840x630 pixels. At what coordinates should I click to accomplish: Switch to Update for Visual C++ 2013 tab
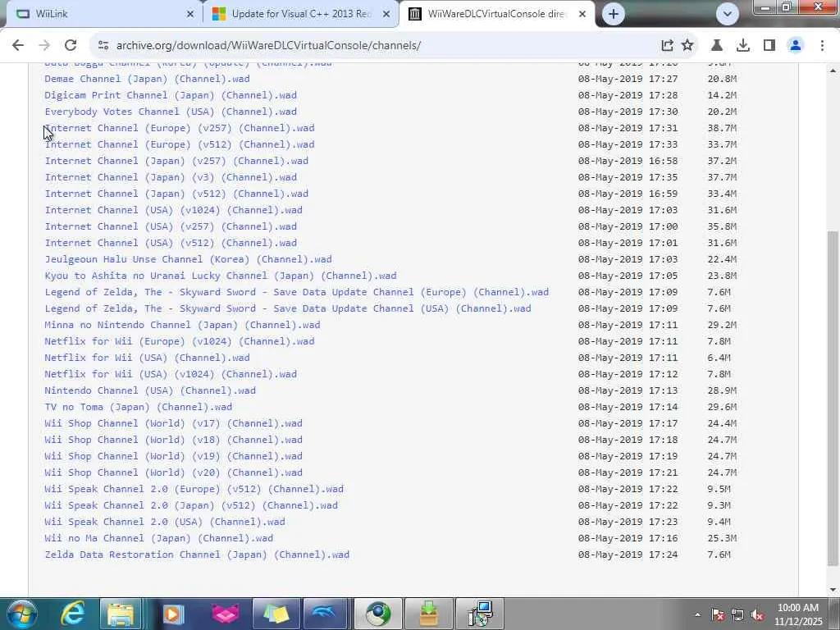[301, 14]
